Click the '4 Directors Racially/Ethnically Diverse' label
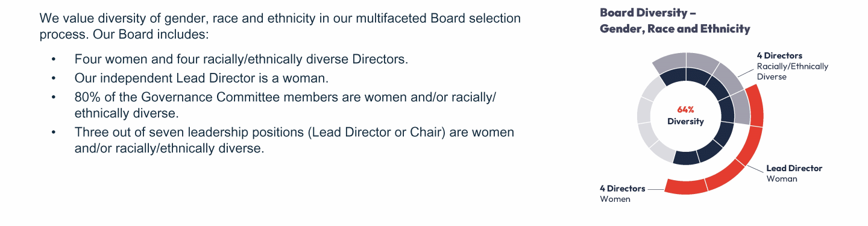868x226 pixels. (793, 66)
